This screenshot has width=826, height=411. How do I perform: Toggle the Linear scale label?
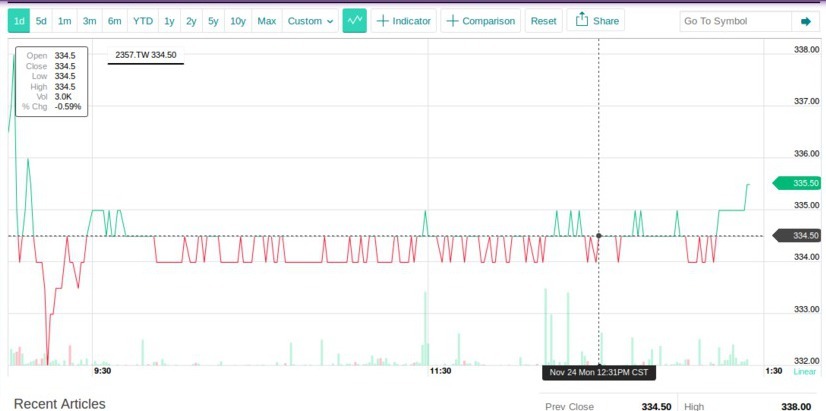[x=804, y=371]
